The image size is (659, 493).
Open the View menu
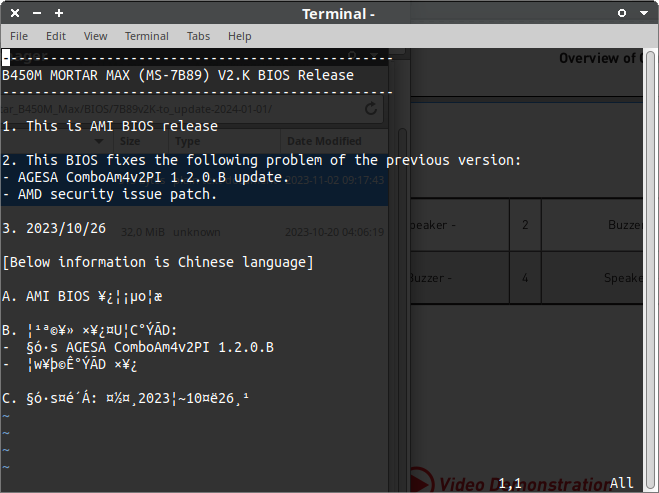(x=96, y=36)
